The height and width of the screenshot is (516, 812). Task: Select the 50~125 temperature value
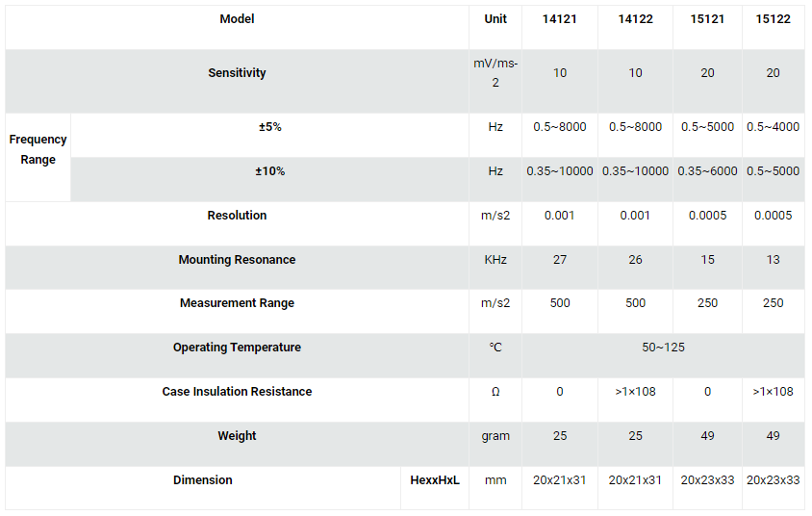663,348
